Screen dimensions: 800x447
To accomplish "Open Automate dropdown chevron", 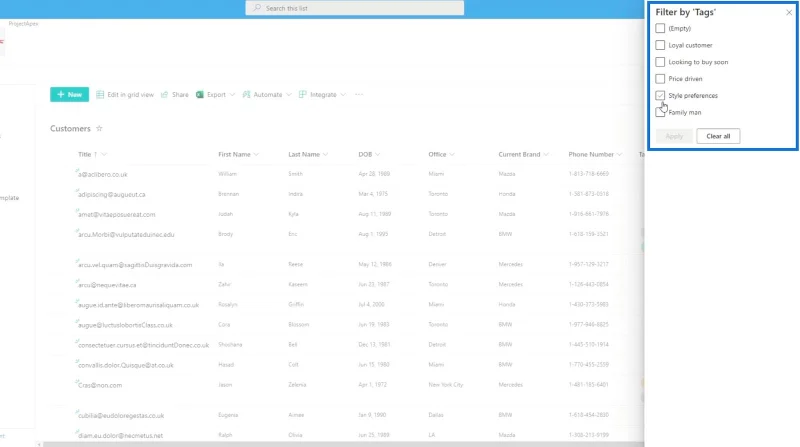I will [289, 94].
